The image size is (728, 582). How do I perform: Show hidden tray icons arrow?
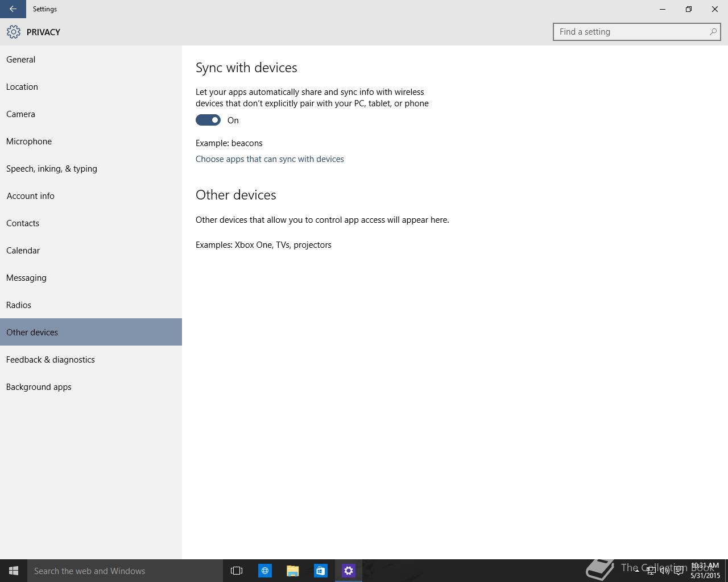[x=636, y=571]
